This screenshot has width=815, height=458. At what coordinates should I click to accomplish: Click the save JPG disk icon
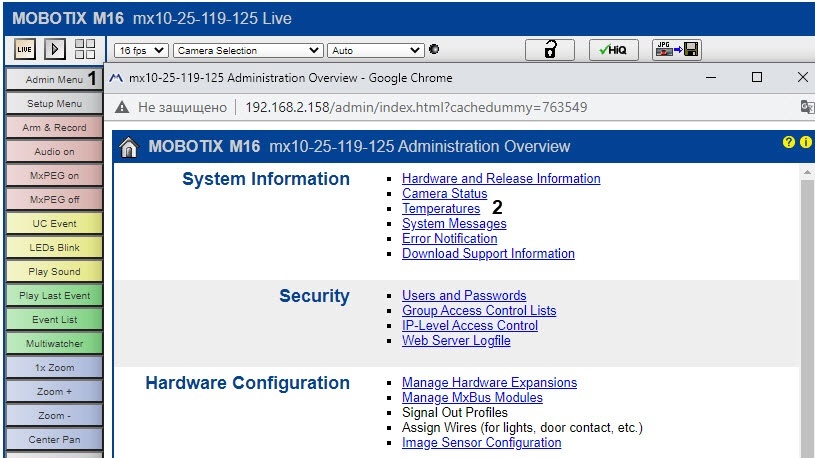click(x=676, y=50)
